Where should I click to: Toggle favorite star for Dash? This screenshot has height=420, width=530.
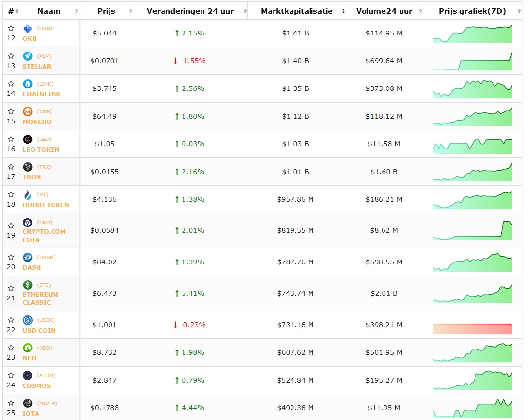[11, 258]
